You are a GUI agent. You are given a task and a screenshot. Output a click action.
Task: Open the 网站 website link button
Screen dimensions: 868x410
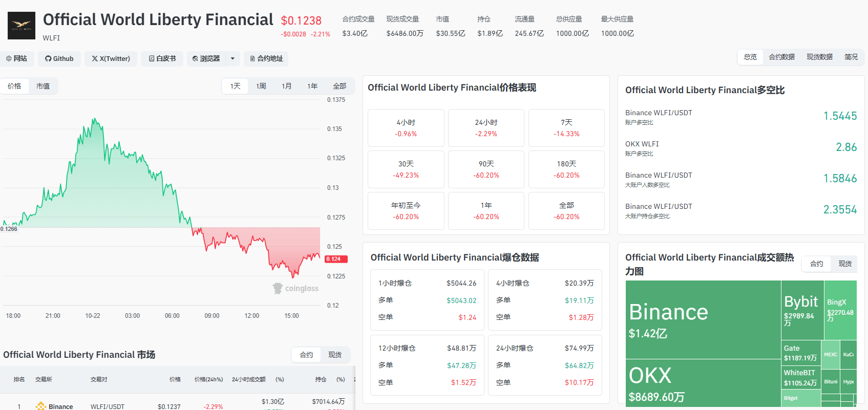pos(17,58)
